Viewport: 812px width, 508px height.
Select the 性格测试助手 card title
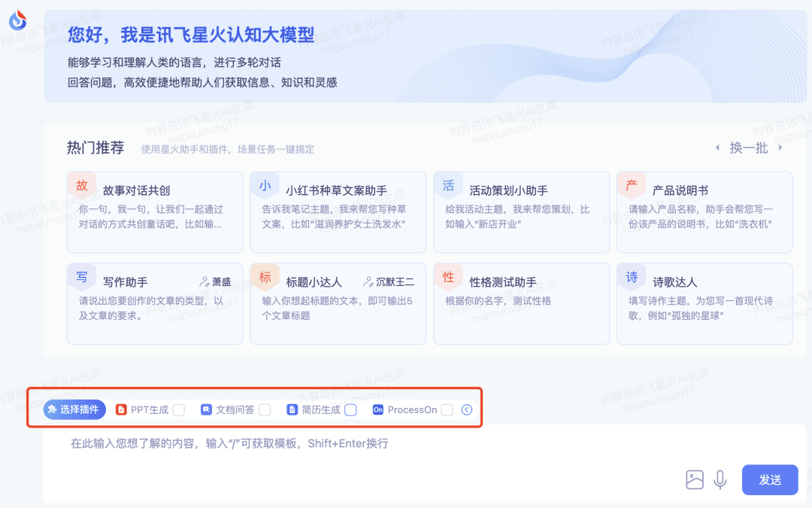tap(502, 282)
